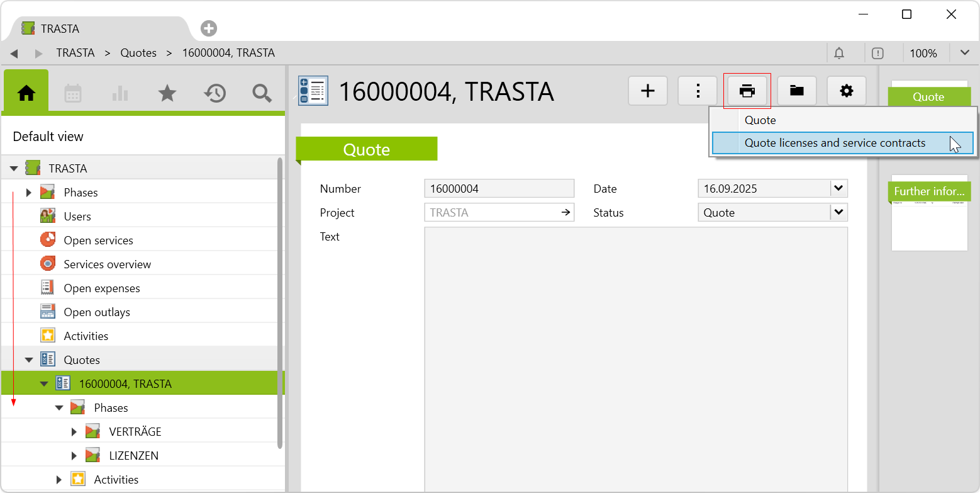
Task: Open the folder icon button in header
Action: [796, 91]
